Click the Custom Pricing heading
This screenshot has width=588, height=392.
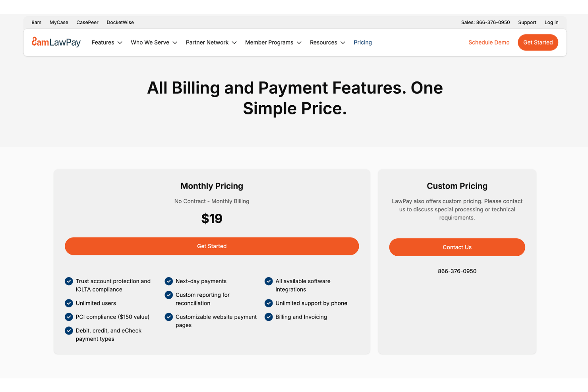click(457, 186)
